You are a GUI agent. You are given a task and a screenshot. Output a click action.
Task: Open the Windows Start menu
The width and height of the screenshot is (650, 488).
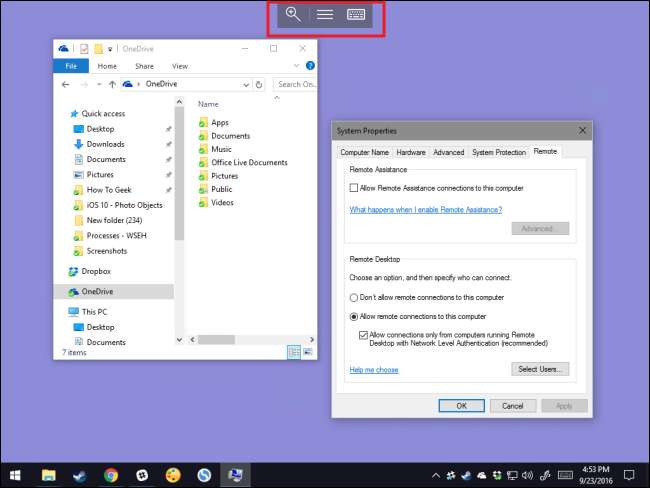pos(16,475)
